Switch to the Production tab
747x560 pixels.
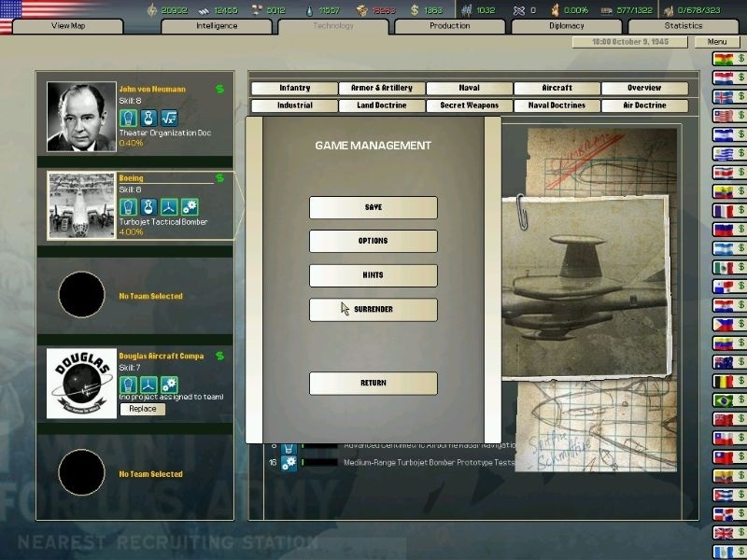(449, 25)
